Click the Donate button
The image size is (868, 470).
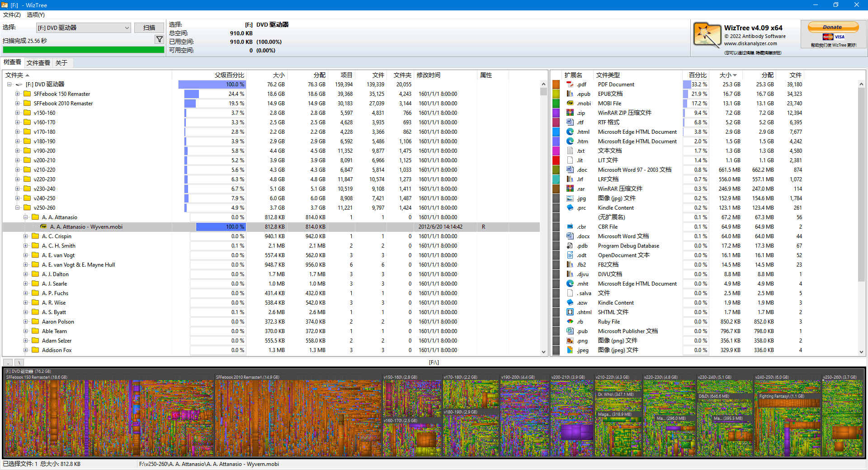(833, 27)
